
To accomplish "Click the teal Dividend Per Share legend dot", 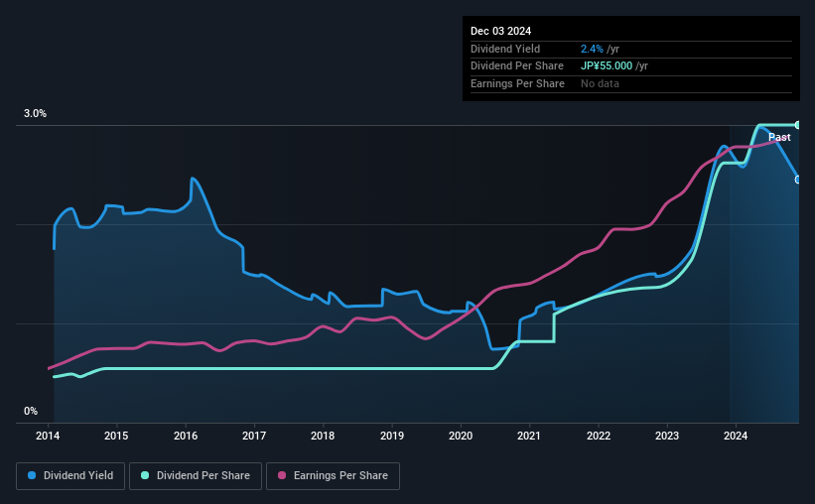I will (x=145, y=475).
